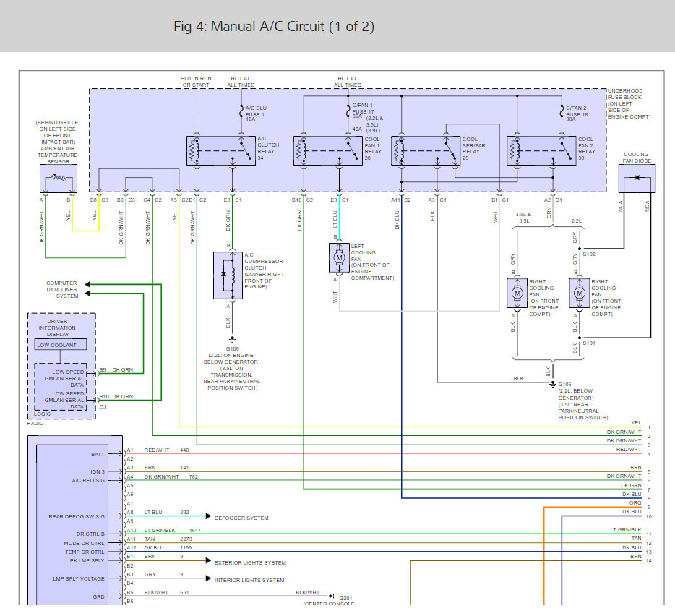
Task: Click the 'BATT' terminal label
Action: [x=98, y=455]
